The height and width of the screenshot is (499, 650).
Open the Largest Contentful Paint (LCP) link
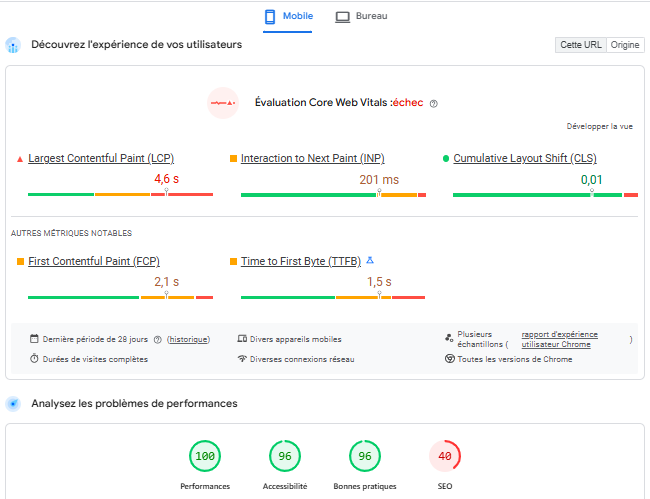click(x=101, y=158)
